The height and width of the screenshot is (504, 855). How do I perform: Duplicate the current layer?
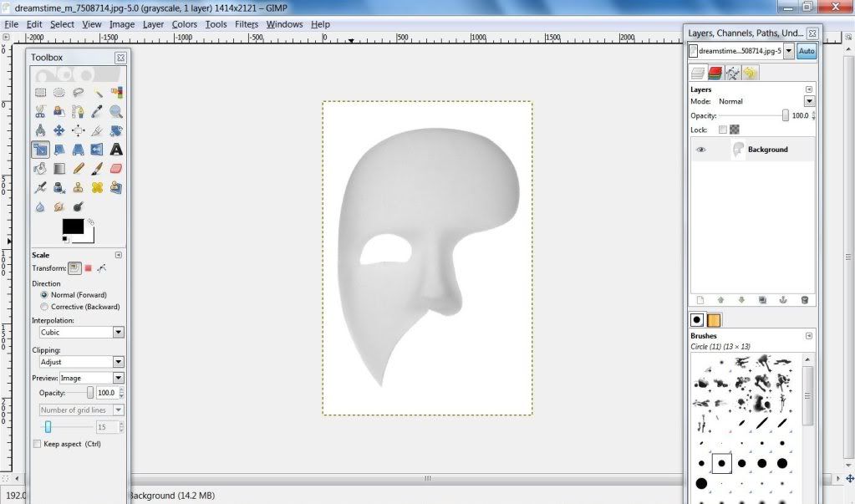point(762,300)
